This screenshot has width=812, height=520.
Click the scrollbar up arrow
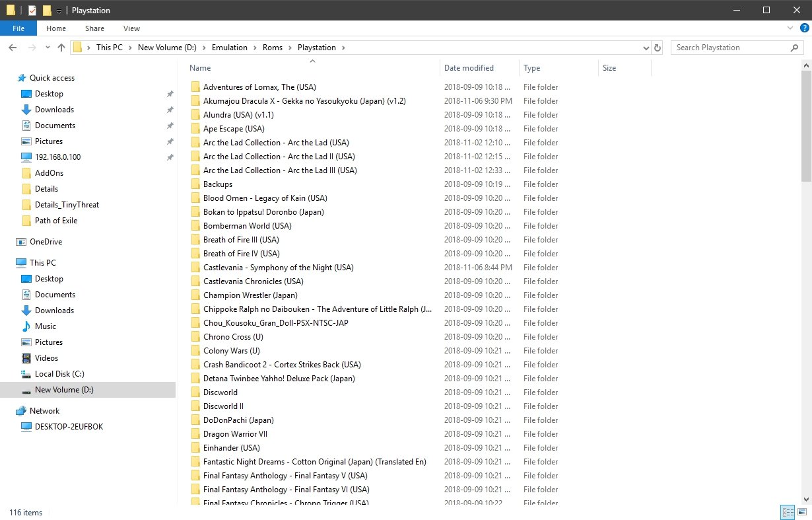pyautogui.click(x=807, y=65)
